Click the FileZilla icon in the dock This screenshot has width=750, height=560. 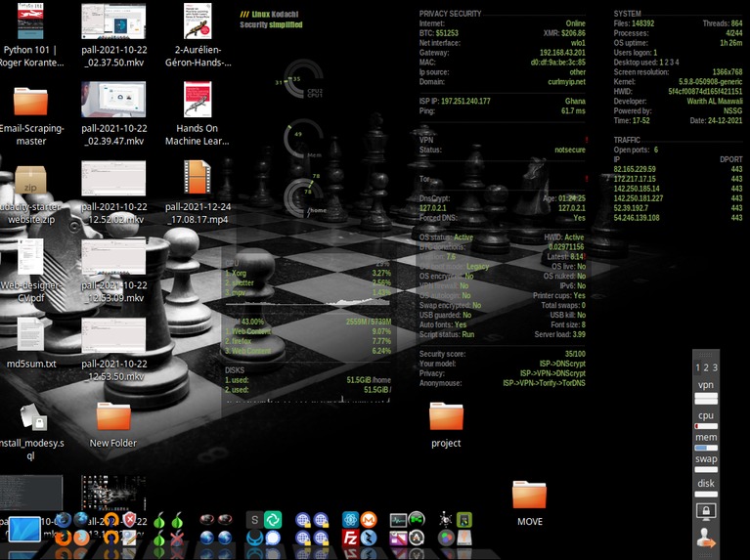350,538
